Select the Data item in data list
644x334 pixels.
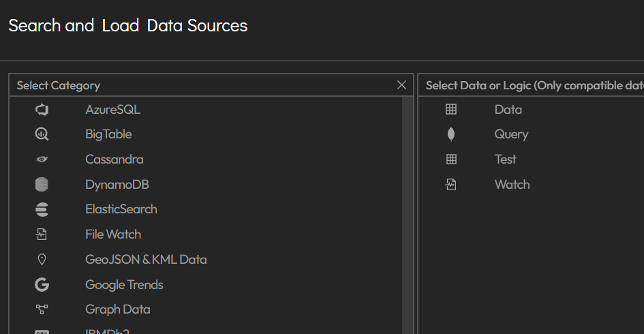(508, 110)
